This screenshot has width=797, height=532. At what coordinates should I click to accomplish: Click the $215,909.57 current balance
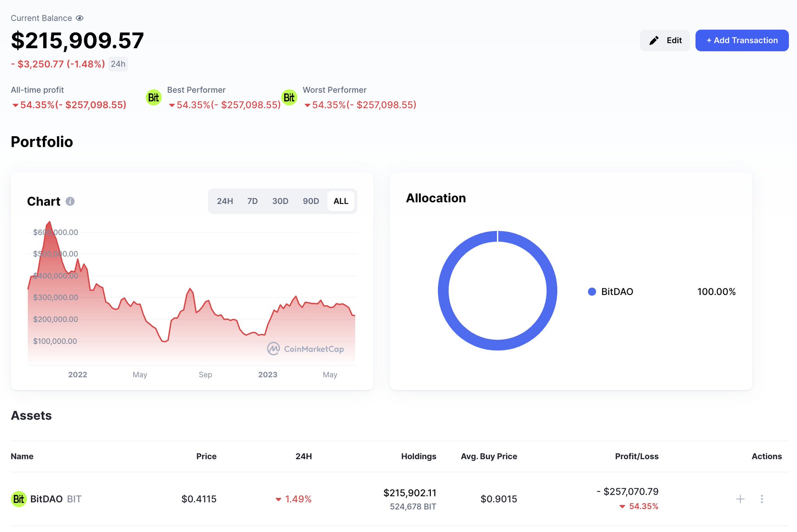(x=77, y=40)
